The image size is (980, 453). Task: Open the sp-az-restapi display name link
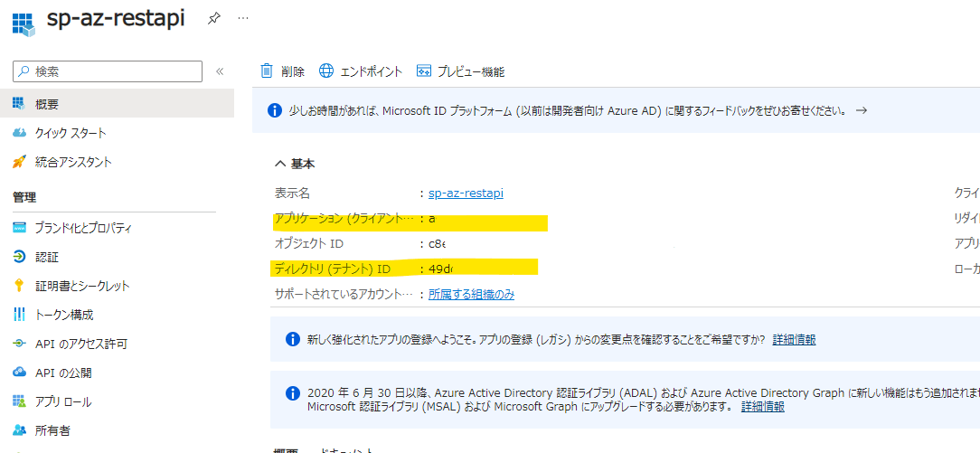pyautogui.click(x=466, y=193)
